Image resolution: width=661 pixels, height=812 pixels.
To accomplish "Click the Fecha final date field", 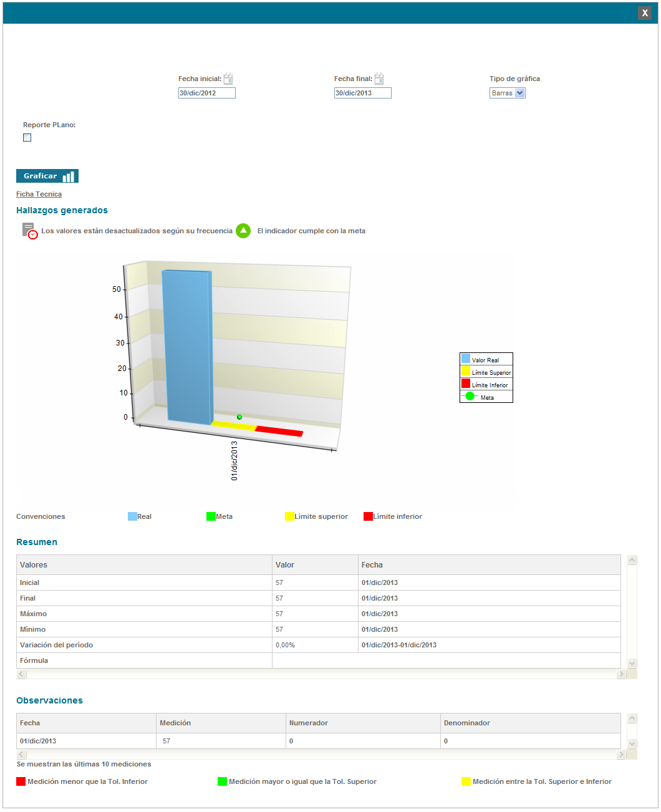I will pos(362,93).
